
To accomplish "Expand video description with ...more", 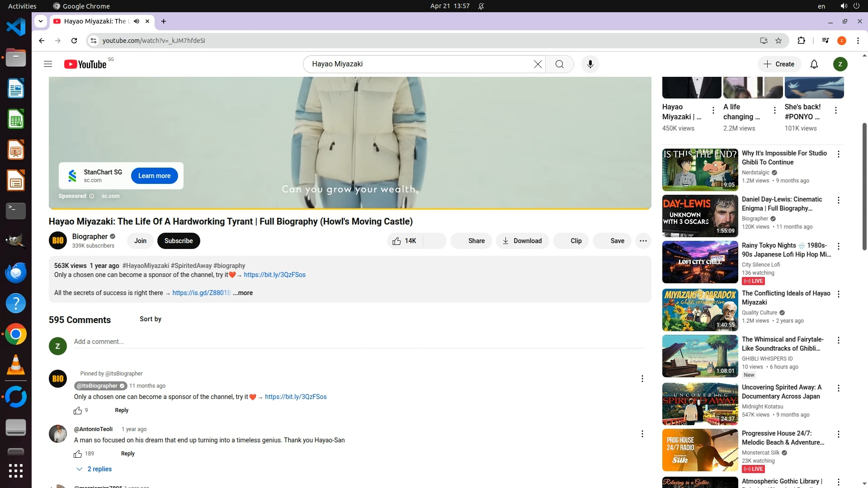I will (243, 293).
